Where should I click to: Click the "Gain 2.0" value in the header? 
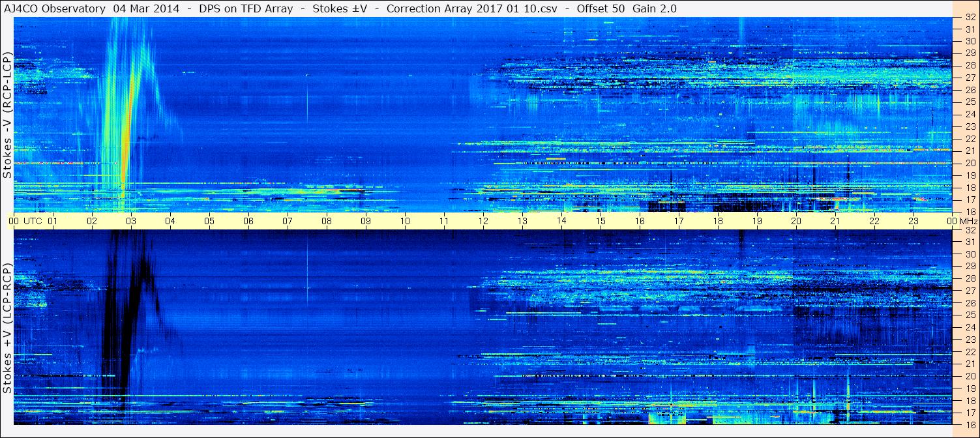pyautogui.click(x=654, y=9)
